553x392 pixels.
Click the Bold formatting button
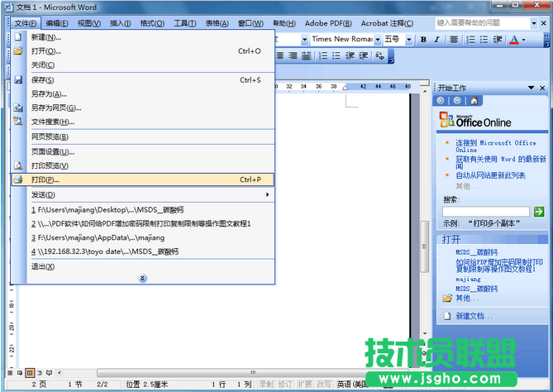pyautogui.click(x=423, y=39)
